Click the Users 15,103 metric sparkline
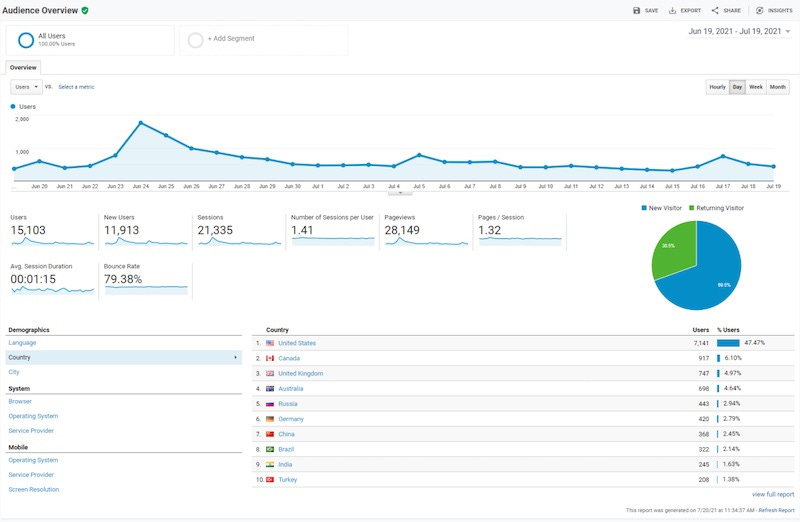800x522 pixels. tap(53, 242)
